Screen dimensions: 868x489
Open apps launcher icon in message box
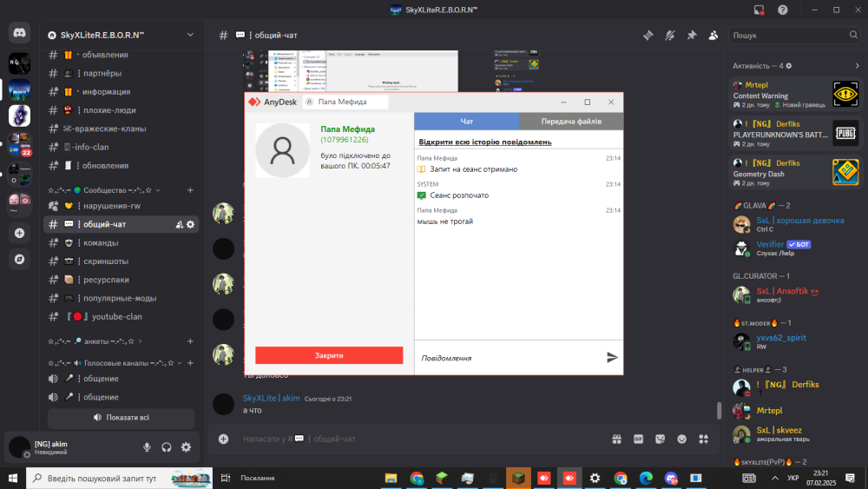(704, 439)
